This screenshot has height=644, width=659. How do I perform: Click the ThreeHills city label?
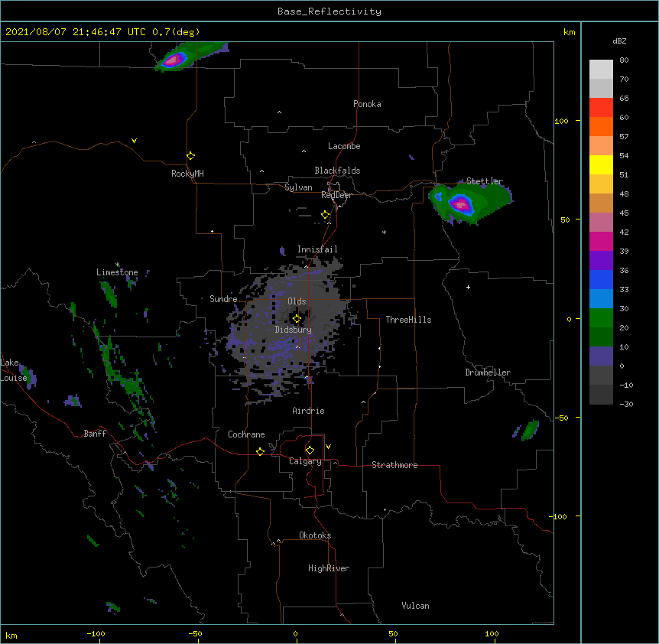[x=408, y=320]
